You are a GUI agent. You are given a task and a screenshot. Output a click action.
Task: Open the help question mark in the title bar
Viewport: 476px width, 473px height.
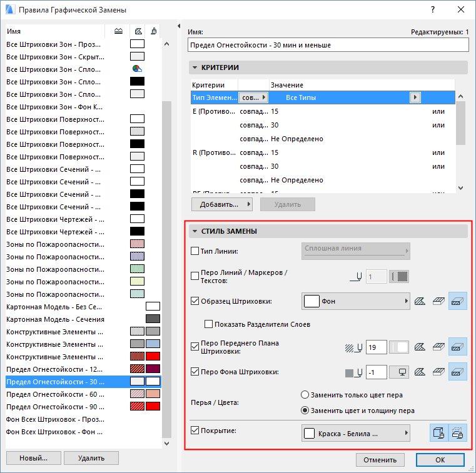[x=433, y=10]
